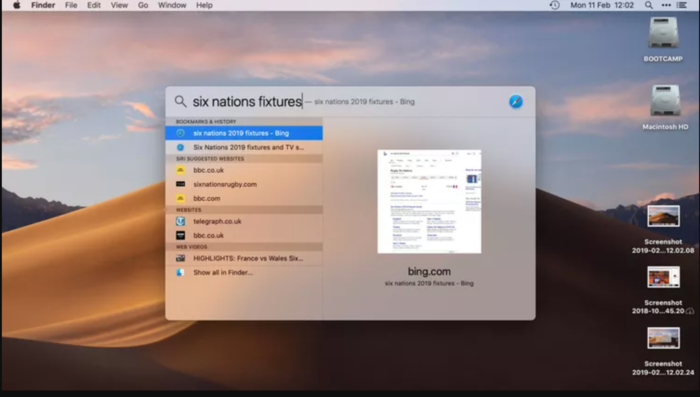Click the icon beside 'Six Nations 2019 fixtures and TV s...'

coord(180,147)
